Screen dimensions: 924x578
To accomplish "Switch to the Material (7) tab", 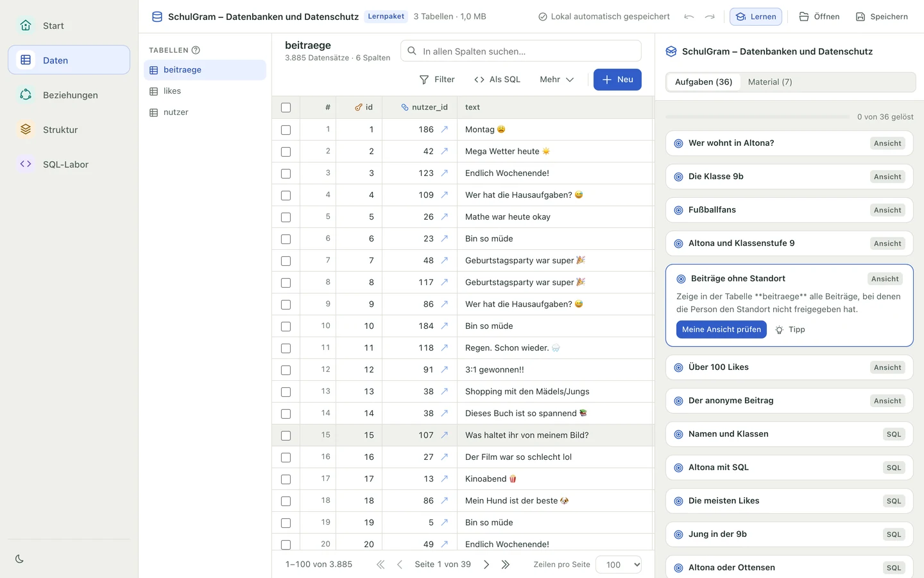I will tap(770, 82).
